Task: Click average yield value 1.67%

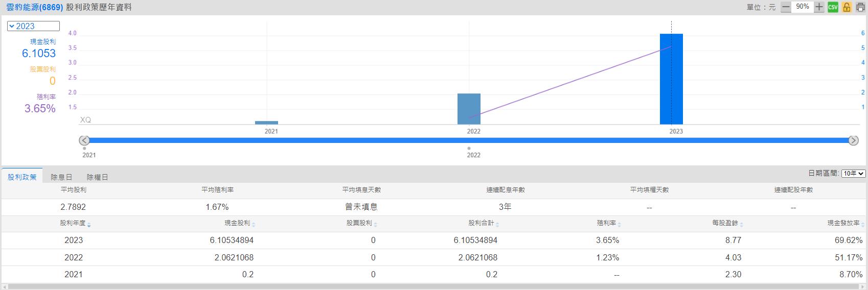Action: [217, 207]
